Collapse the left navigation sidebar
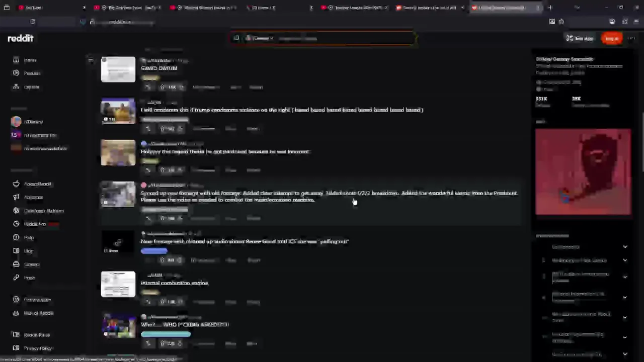This screenshot has height=362, width=644. [91, 60]
